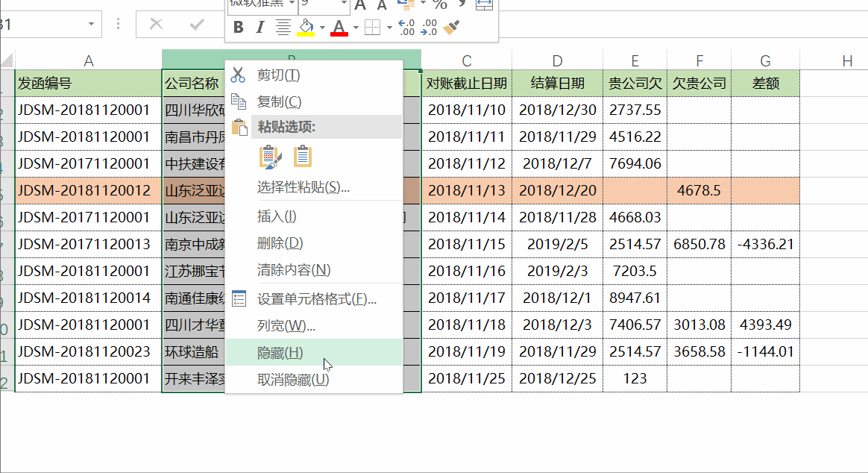
Task: Select cell 环球造船
Action: [x=194, y=351]
